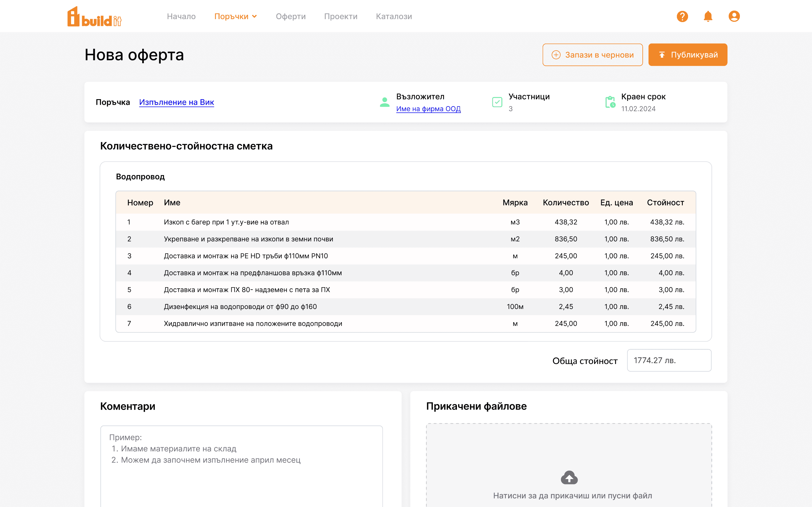Click the Ед. цена column header
Screen dimensions: 812x507
click(617, 202)
